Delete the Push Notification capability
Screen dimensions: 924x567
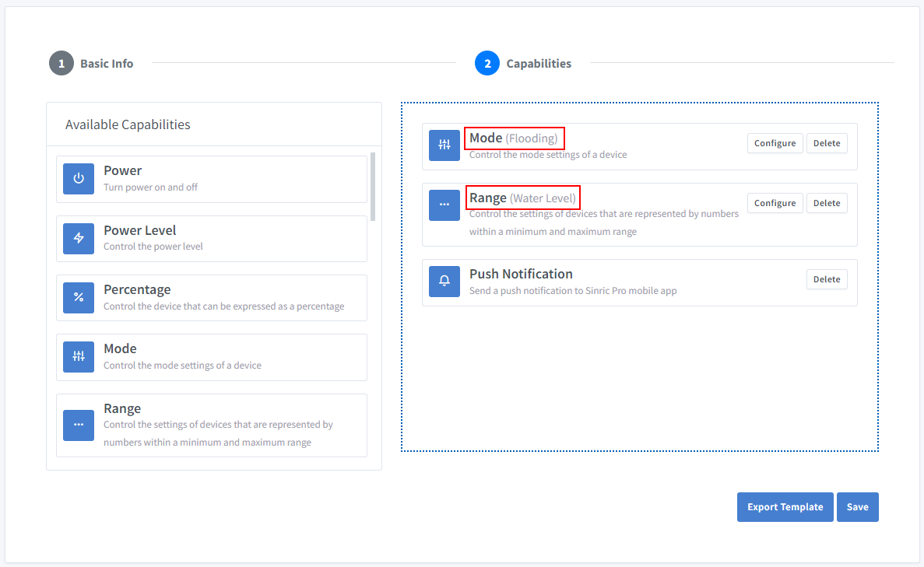coord(826,278)
